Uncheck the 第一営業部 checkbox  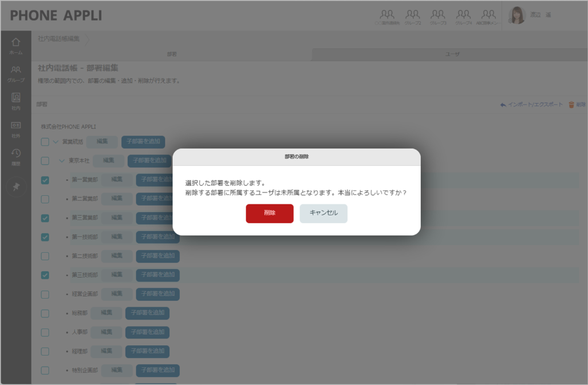pos(45,180)
